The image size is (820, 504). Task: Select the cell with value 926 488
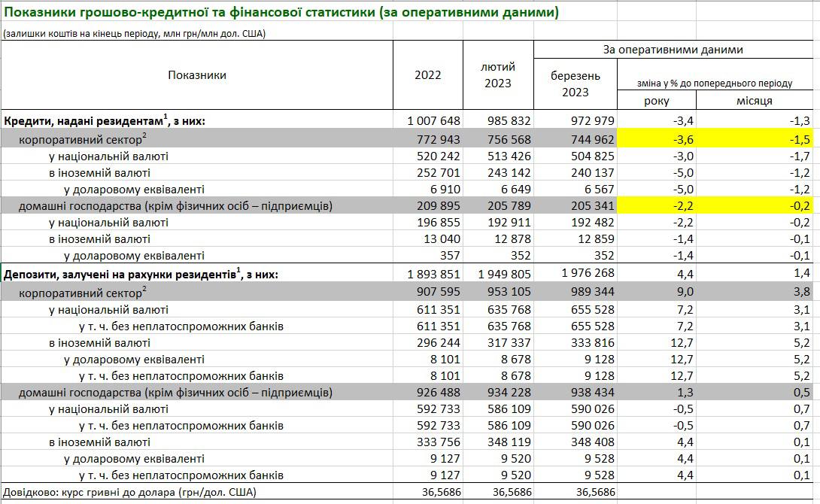[427, 392]
